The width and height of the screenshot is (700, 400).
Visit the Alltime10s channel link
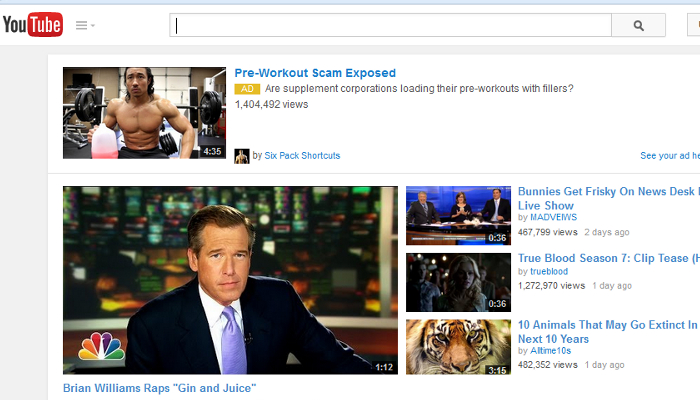550,351
